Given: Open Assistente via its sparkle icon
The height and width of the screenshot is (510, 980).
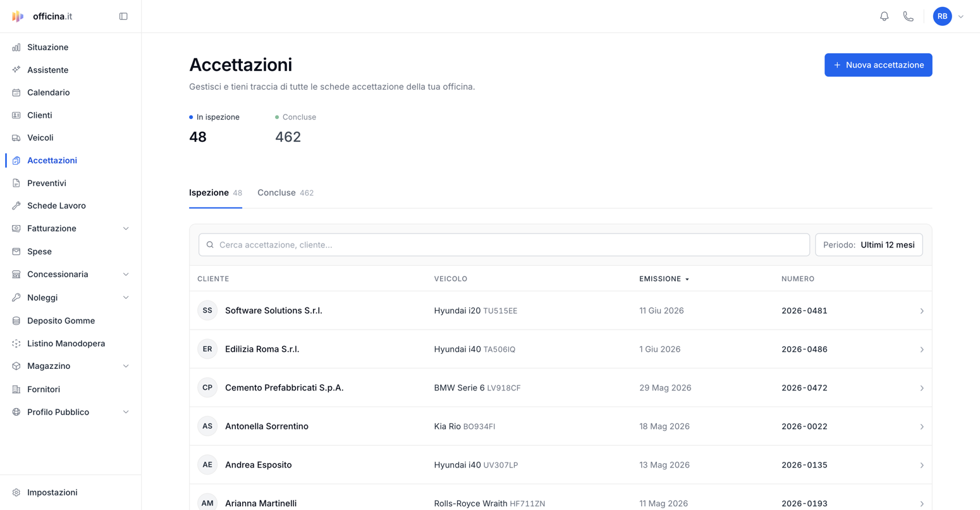Looking at the screenshot, I should (16, 70).
